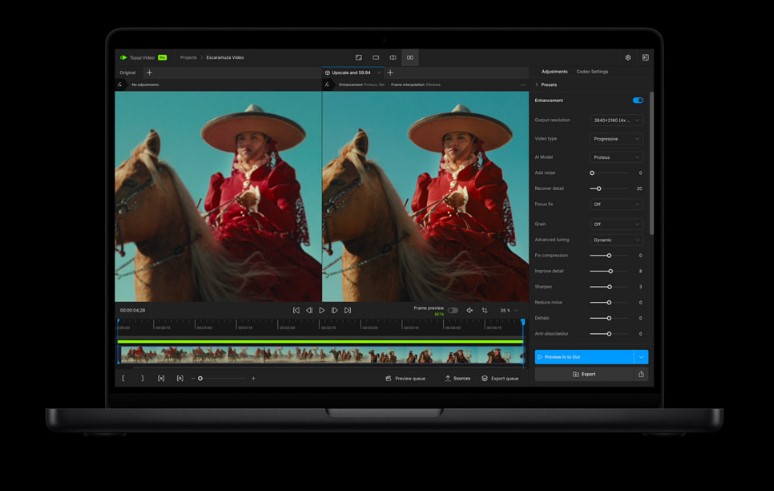Viewport: 774px width, 491px height.
Task: Click the Export button
Action: tap(583, 374)
